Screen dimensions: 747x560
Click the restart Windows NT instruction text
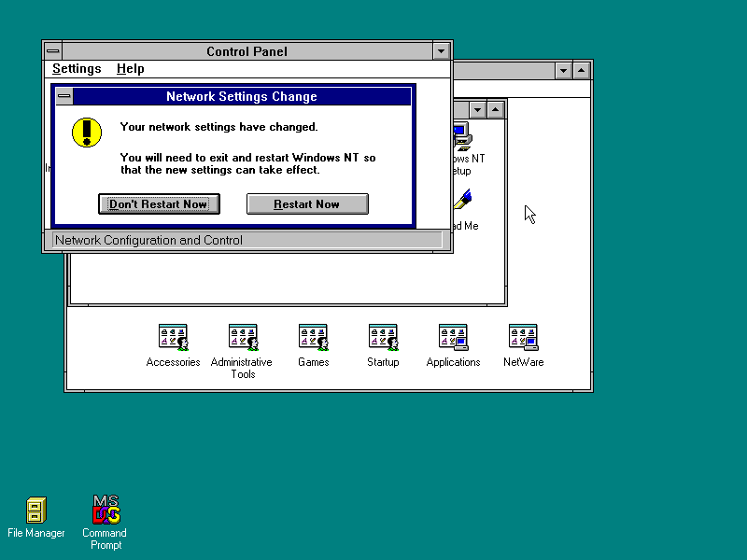click(247, 163)
